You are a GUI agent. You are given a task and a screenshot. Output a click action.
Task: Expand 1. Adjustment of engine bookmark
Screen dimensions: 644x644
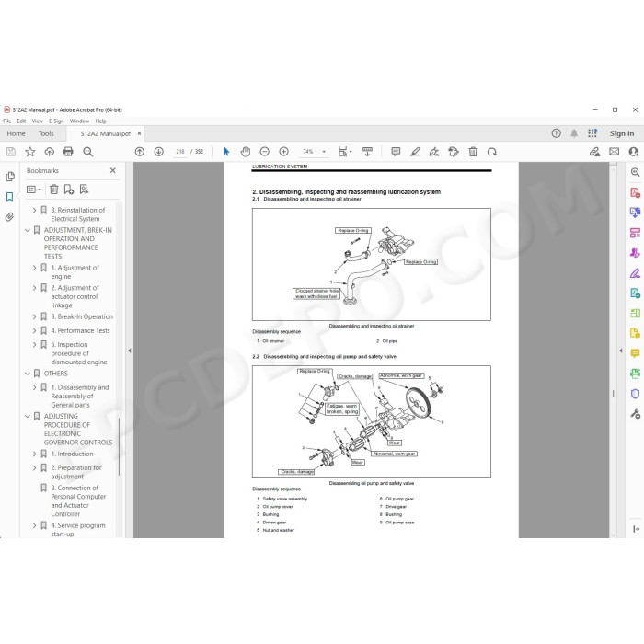click(x=35, y=268)
